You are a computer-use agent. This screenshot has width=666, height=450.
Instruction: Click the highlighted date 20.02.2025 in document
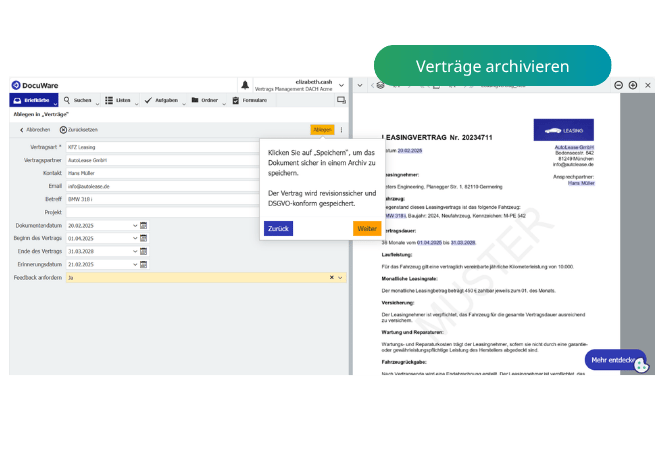pyautogui.click(x=410, y=151)
